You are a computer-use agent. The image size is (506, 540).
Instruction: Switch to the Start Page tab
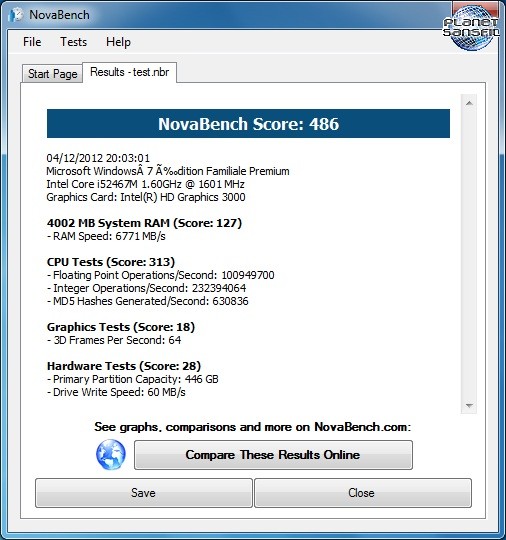(x=52, y=74)
